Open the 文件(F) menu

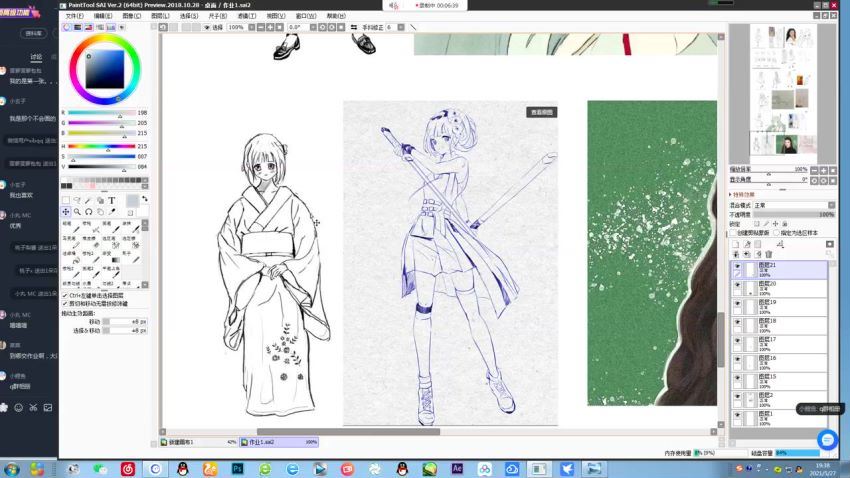click(x=74, y=16)
